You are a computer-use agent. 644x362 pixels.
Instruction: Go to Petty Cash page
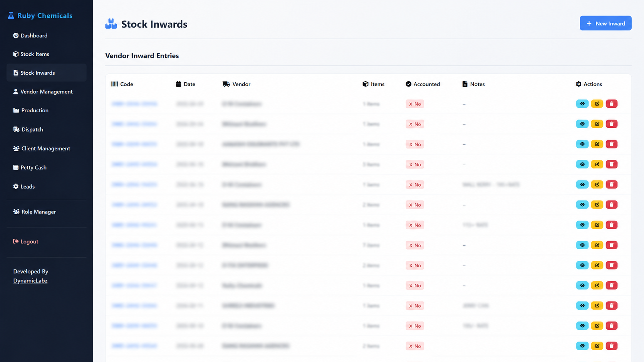(x=30, y=167)
